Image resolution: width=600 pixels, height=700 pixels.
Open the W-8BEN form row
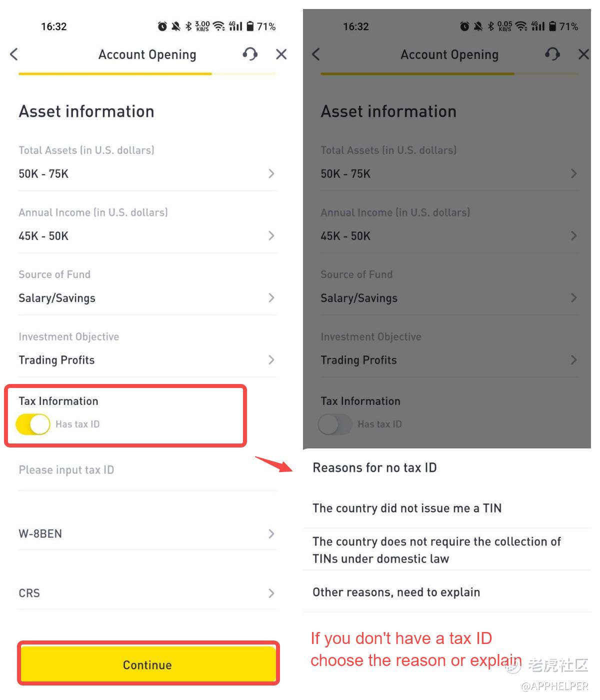(x=147, y=534)
